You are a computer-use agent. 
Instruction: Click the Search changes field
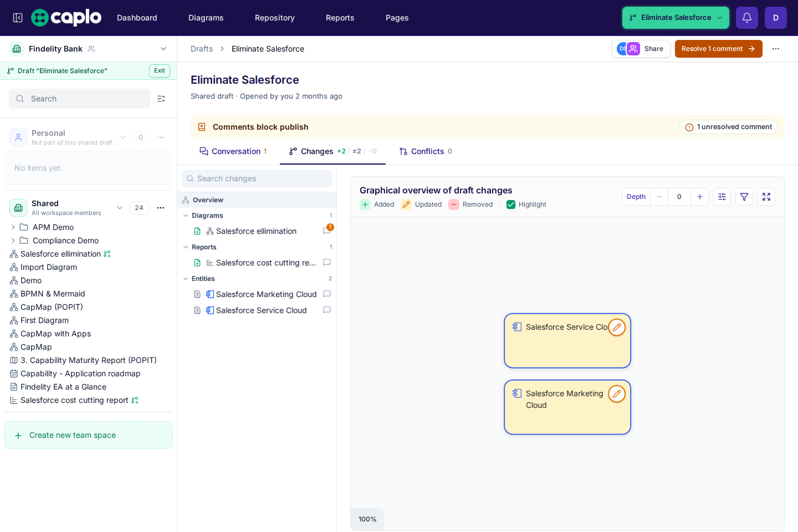257,178
